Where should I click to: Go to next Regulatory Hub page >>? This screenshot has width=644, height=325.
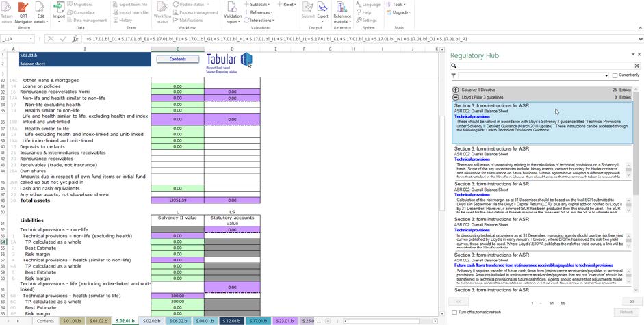point(631,302)
